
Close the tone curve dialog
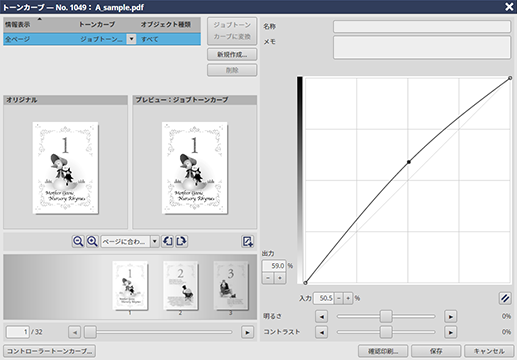pyautogui.click(x=509, y=7)
